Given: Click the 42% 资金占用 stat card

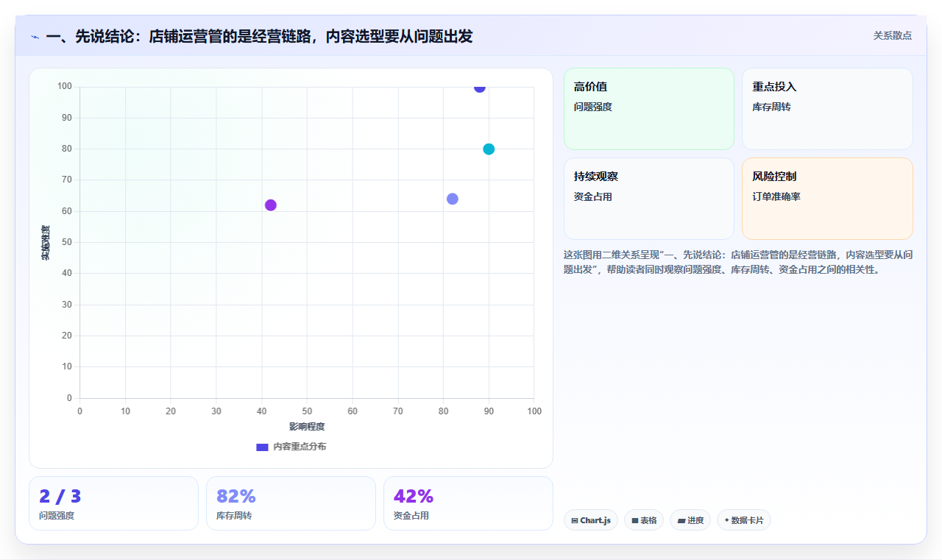Looking at the screenshot, I should (468, 503).
